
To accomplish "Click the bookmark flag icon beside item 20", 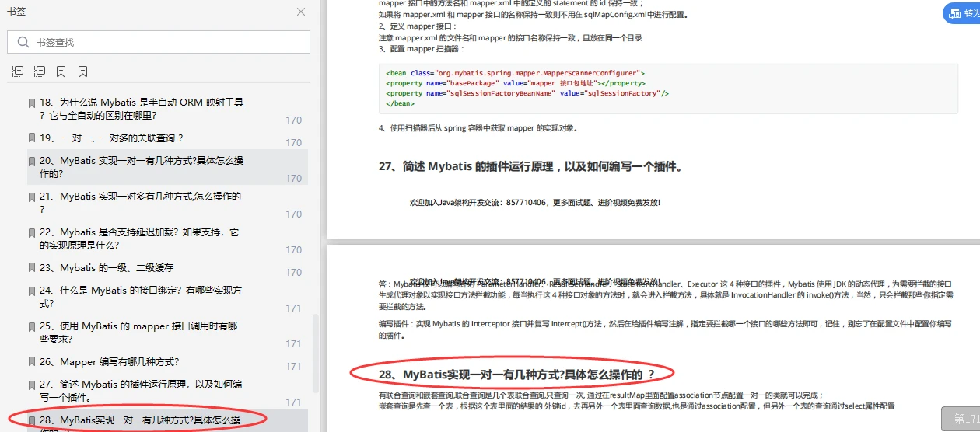I will tap(32, 161).
